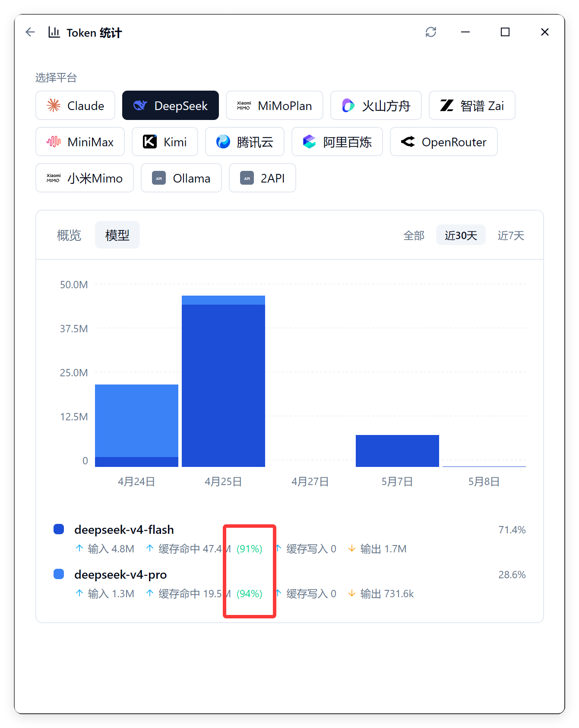Viewport: 579px width, 728px height.
Task: Click the Token 统计 bar chart icon
Action: [54, 32]
